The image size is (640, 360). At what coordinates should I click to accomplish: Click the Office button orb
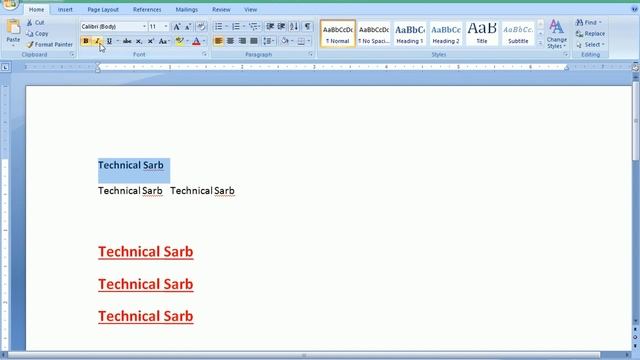pyautogui.click(x=11, y=4)
